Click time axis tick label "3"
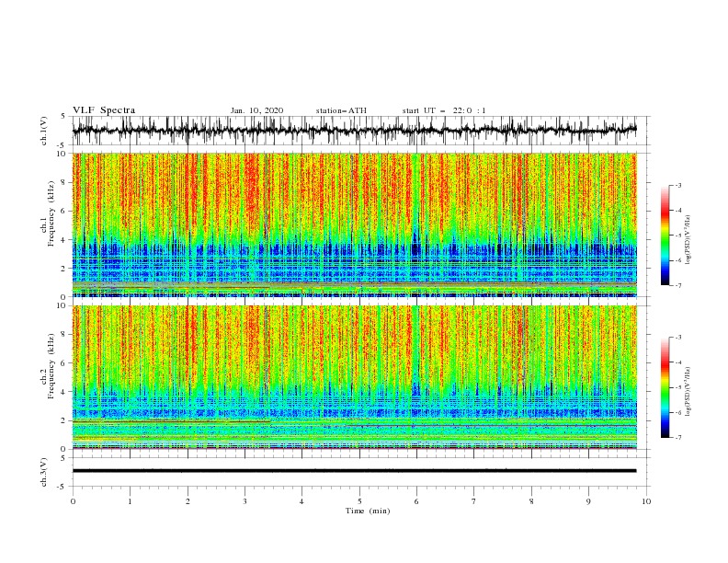The height and width of the screenshot is (563, 728). click(x=245, y=501)
